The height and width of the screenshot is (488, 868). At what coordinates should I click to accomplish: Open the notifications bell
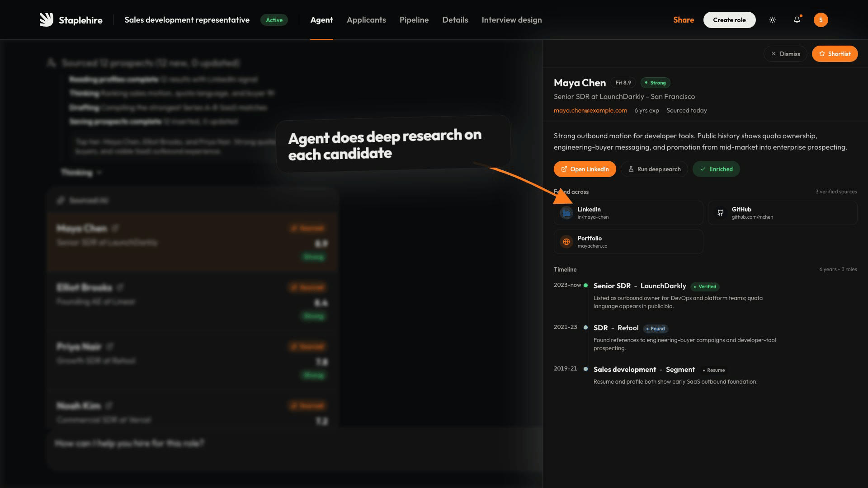click(797, 20)
